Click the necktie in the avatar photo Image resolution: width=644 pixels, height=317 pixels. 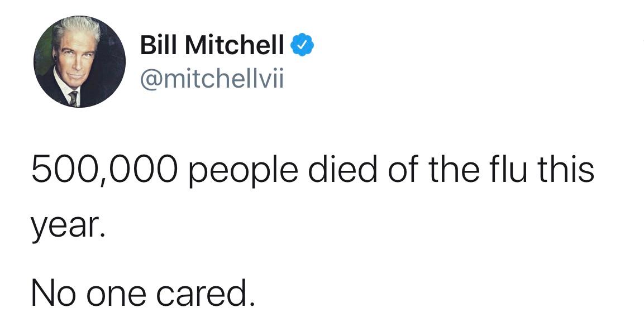tap(74, 99)
